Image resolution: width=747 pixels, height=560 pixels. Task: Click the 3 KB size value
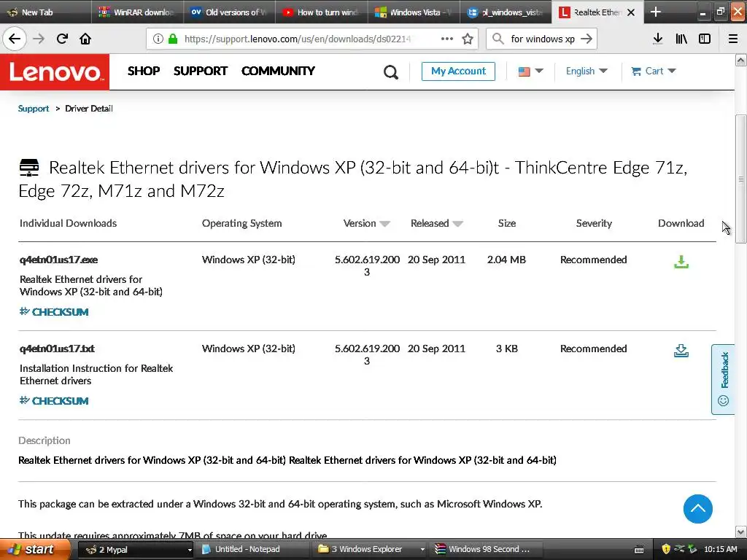point(506,349)
